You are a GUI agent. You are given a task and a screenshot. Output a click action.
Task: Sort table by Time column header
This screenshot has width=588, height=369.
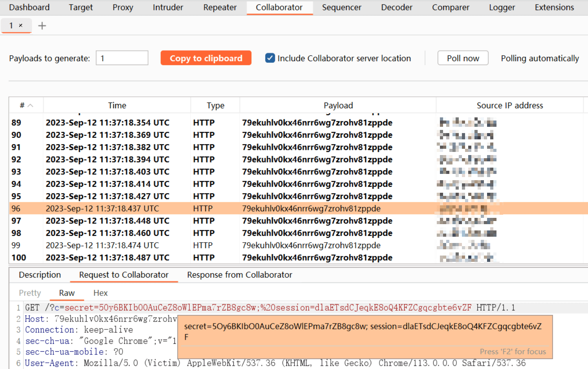tap(117, 106)
